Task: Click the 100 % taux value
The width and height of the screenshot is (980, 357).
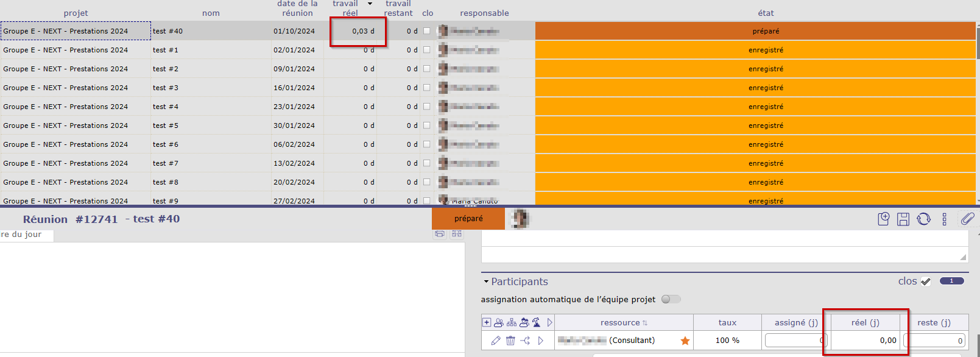Action: pyautogui.click(x=727, y=341)
